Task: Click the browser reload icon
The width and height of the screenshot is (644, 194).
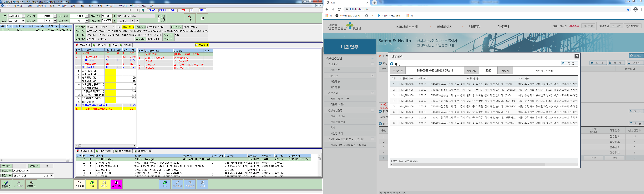Action: 339,9
